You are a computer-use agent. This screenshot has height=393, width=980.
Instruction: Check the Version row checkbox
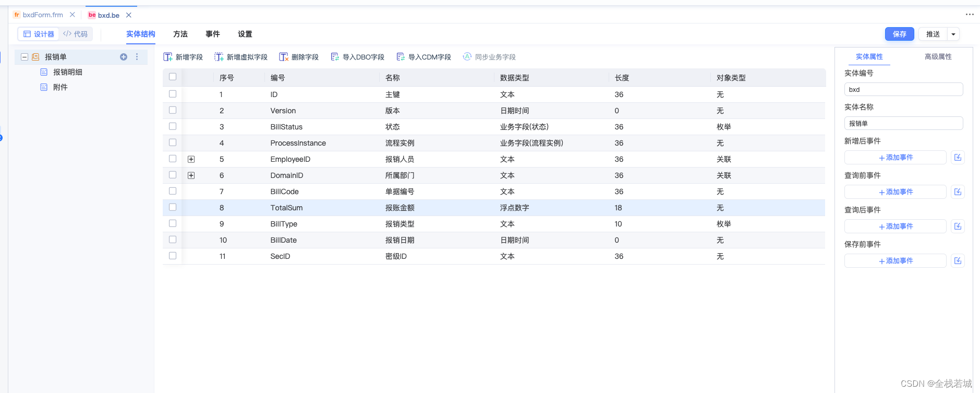173,110
